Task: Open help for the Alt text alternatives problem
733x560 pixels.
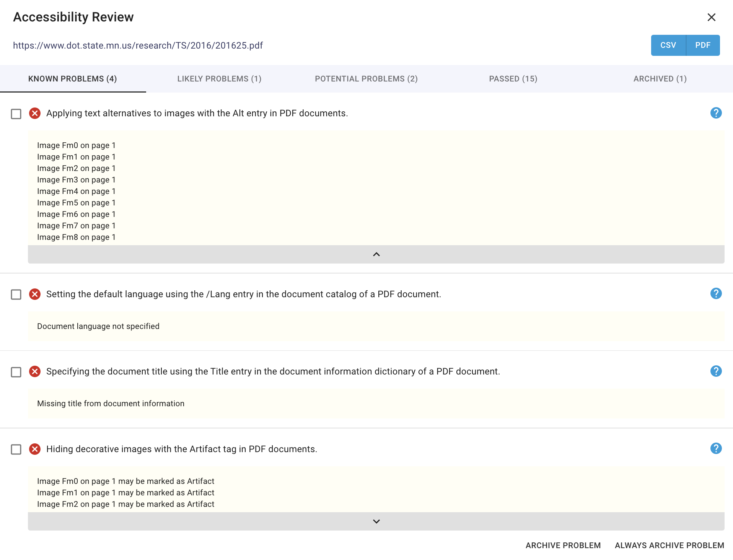Action: [716, 113]
